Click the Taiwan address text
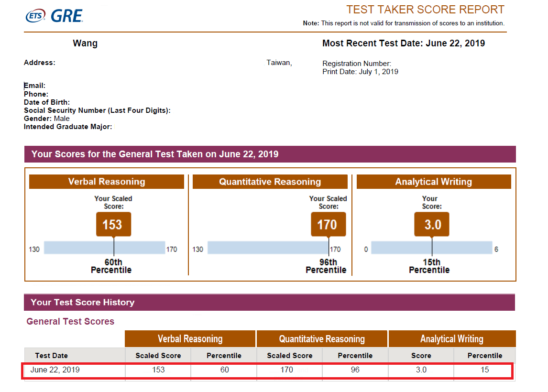This screenshot has width=548, height=392. click(279, 63)
